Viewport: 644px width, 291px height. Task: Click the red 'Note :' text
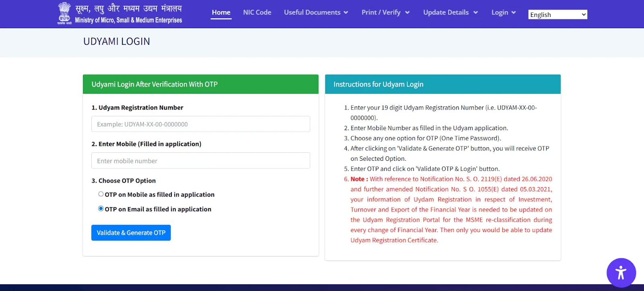pos(359,179)
